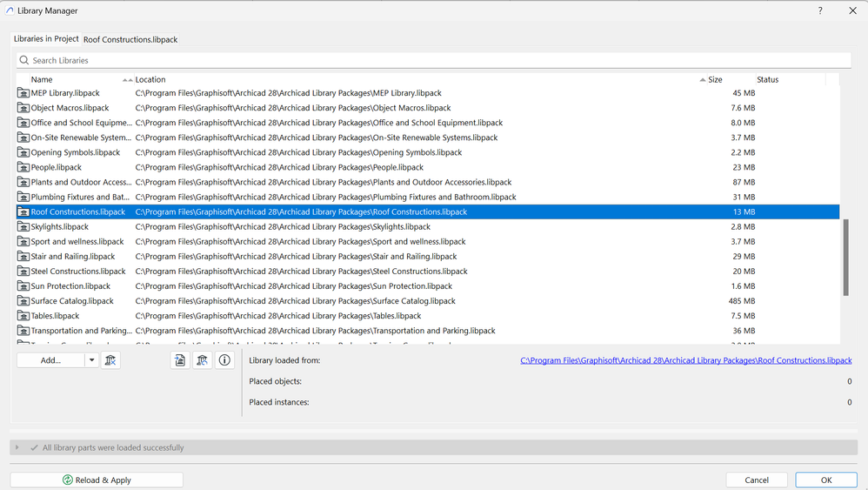Select the Skylights.libpack library name
The width and height of the screenshot is (868, 490).
click(x=60, y=227)
